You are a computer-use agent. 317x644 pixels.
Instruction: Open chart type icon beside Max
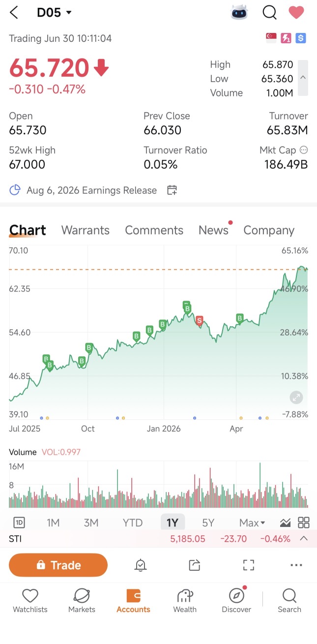tap(285, 522)
